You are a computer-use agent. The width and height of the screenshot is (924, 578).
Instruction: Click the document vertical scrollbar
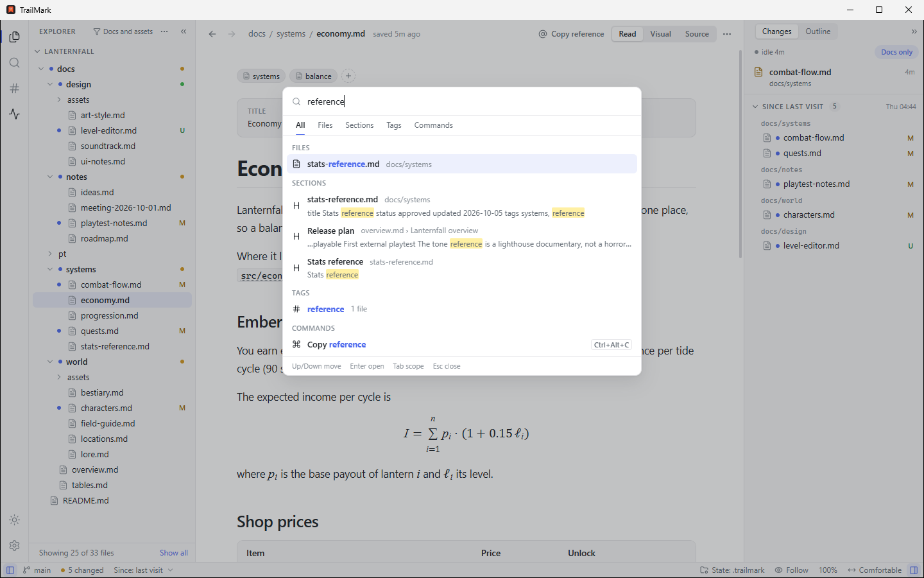[740, 154]
